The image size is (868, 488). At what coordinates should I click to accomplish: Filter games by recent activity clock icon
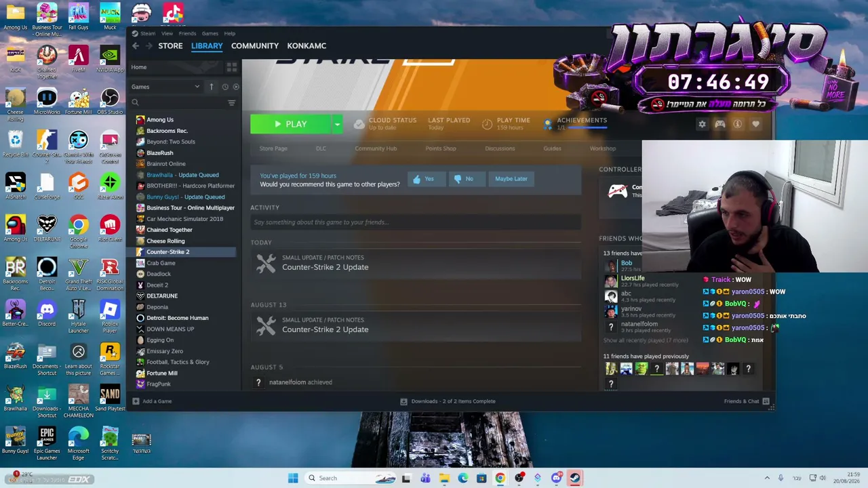pyautogui.click(x=225, y=87)
